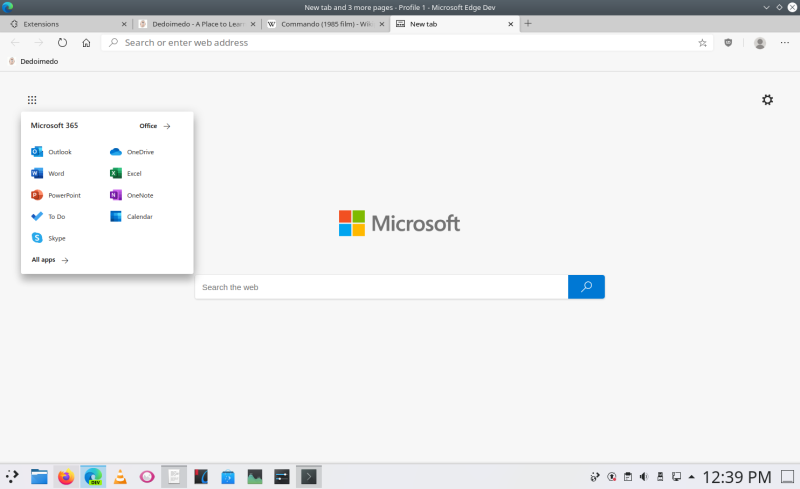Open Dedoimedo bookmark in favorites bar

pyautogui.click(x=34, y=61)
